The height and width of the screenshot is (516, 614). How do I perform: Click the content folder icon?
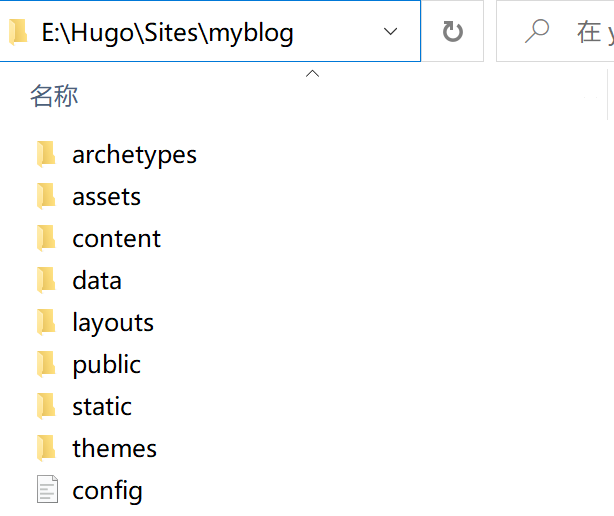coord(46,238)
